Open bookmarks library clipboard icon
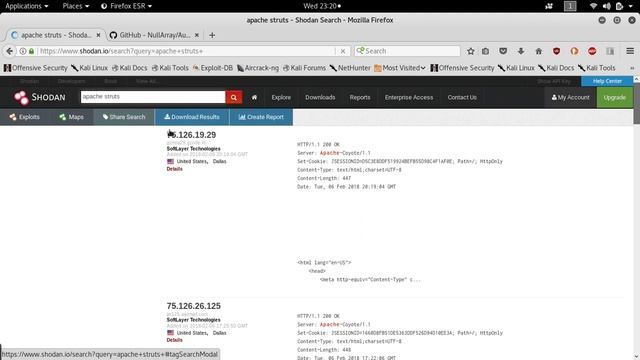Viewport: 640px width, 360px height. 485,51
